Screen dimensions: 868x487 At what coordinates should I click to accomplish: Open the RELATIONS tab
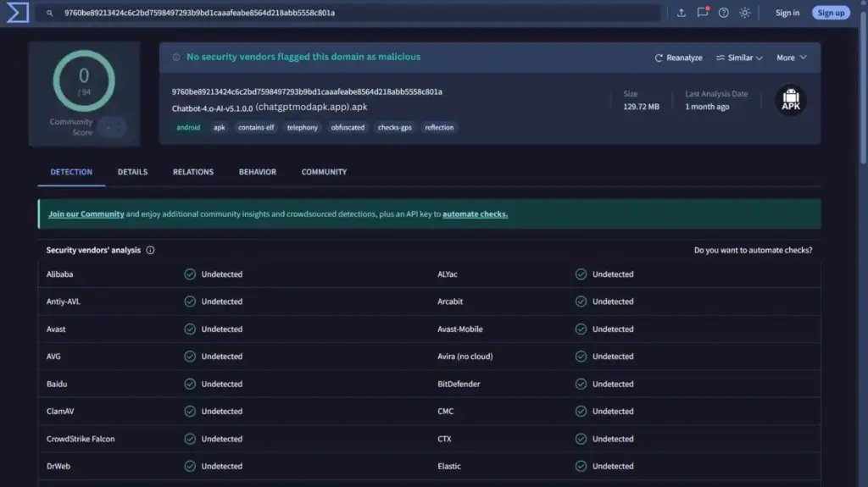(193, 172)
